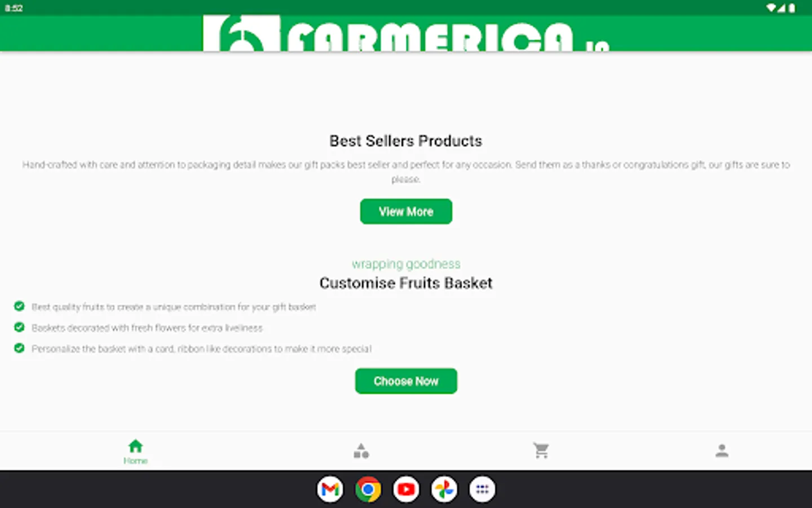Launch YouTube from the dock
The height and width of the screenshot is (508, 812).
(x=406, y=489)
